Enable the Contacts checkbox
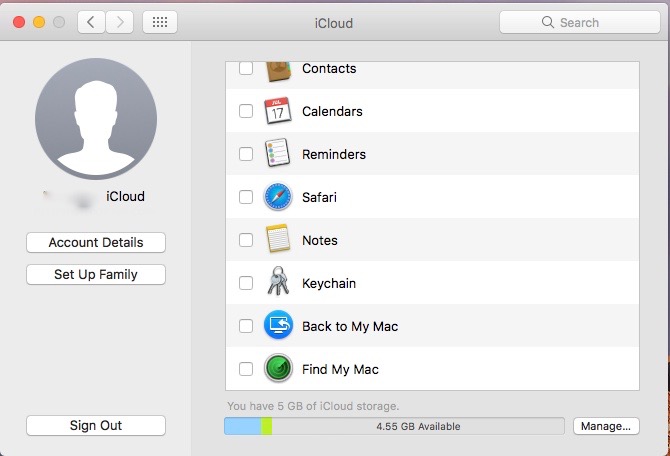Viewport: 670px width, 456px height. coord(246,68)
